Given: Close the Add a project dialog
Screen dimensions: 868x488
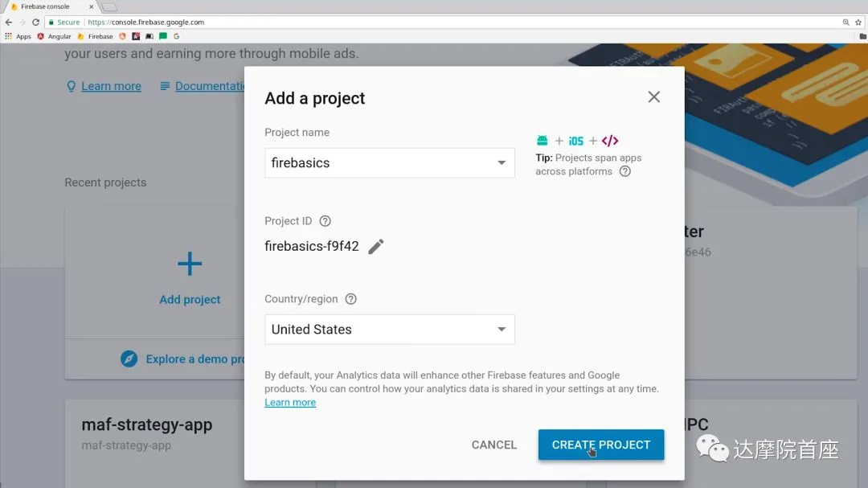Looking at the screenshot, I should tap(653, 97).
